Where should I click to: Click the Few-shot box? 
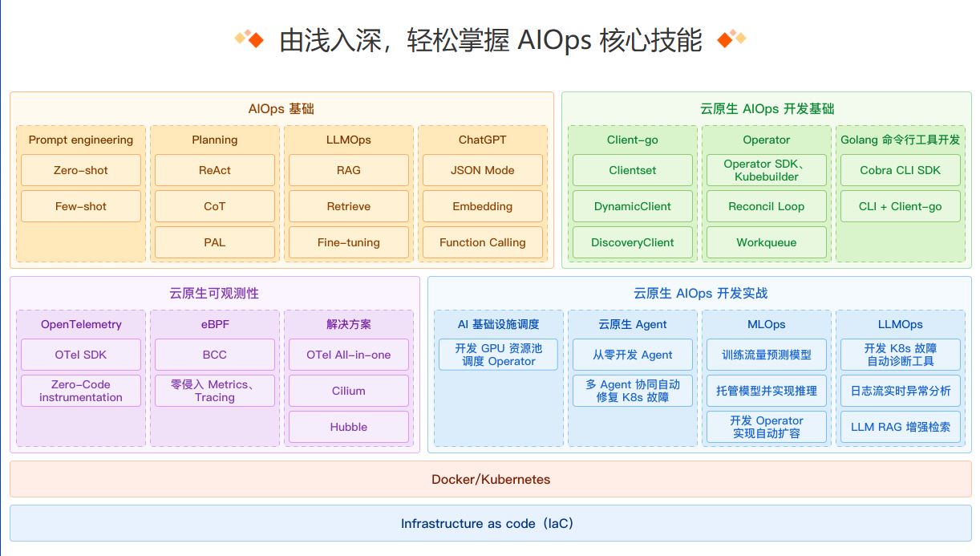tap(81, 206)
